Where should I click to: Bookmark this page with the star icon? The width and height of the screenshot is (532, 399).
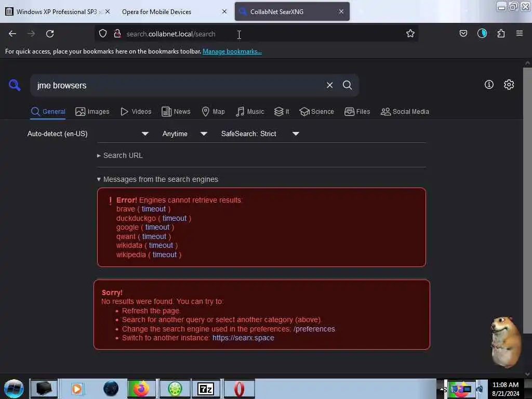[x=410, y=33]
